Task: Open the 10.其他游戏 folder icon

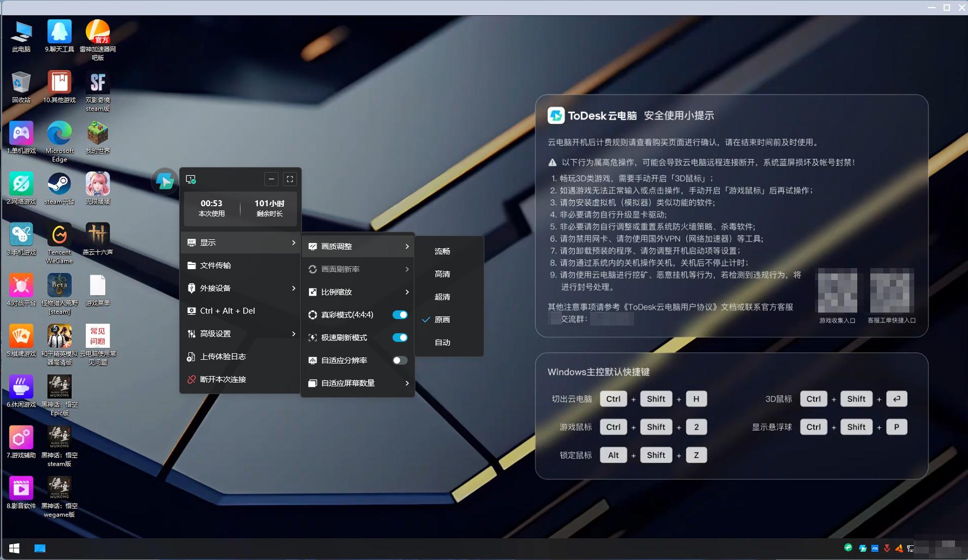Action: [59, 87]
